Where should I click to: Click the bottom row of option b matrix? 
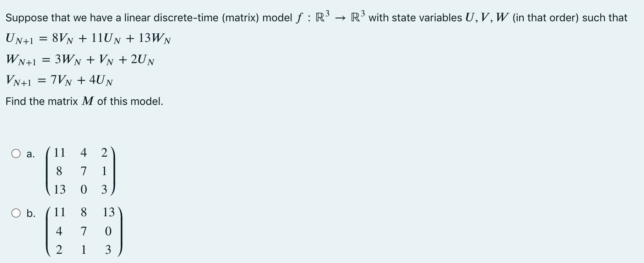(x=83, y=251)
